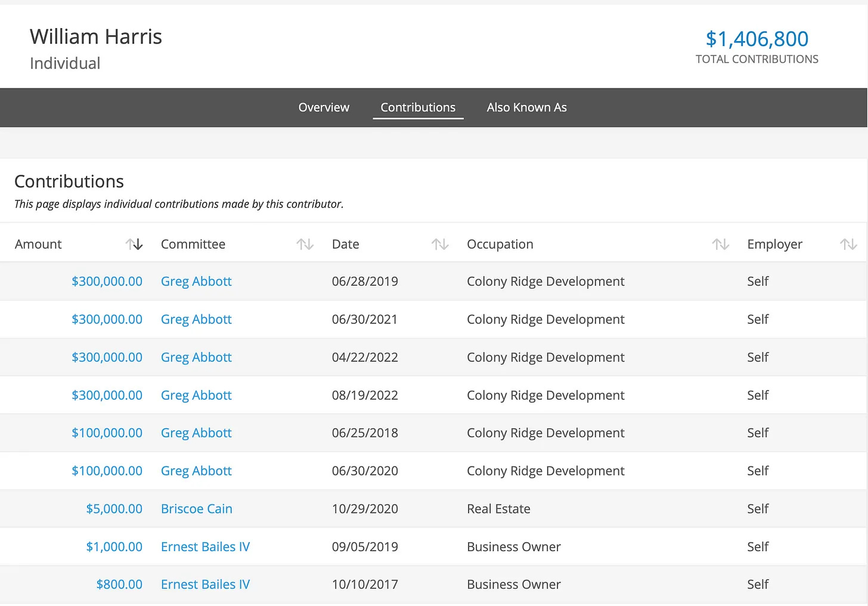The width and height of the screenshot is (868, 606).
Task: Click the Occupation column header label
Action: 500,244
